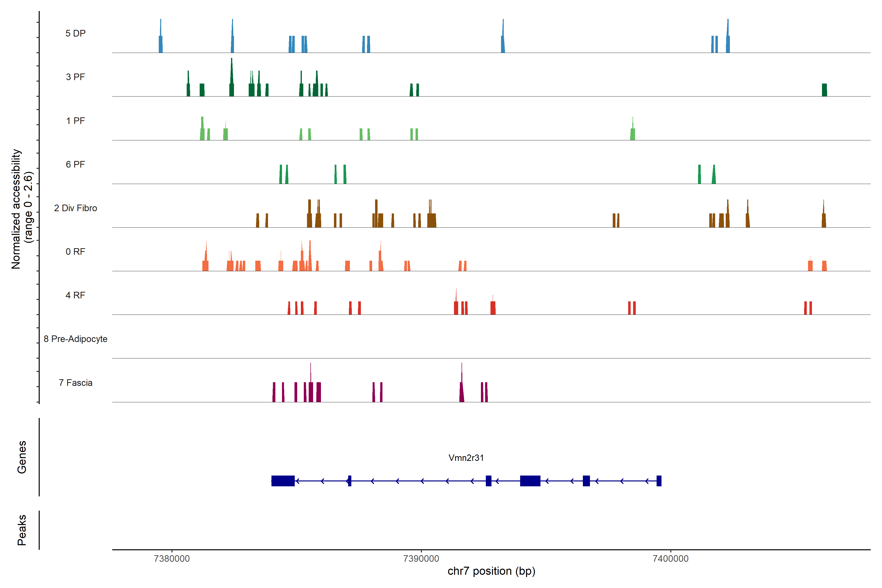This screenshot has width=882, height=588.
Task: Click the 2 Div Fibro track label
Action: pos(75,208)
